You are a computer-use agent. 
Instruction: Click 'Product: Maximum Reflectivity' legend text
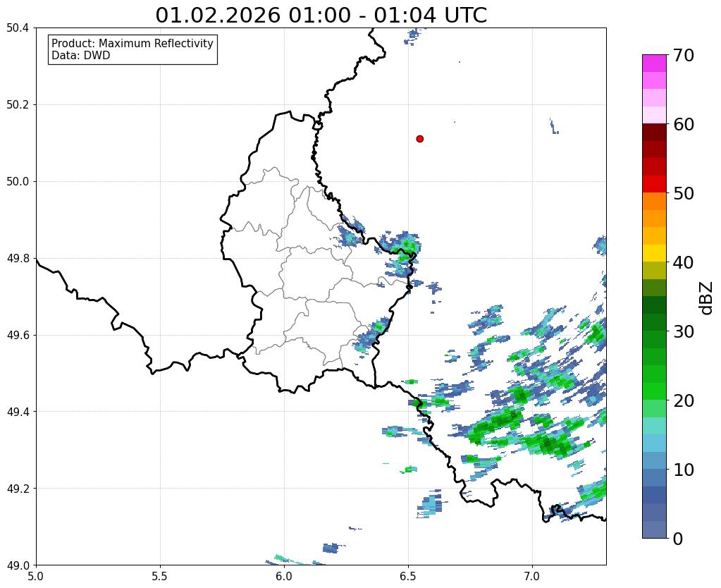tap(133, 43)
